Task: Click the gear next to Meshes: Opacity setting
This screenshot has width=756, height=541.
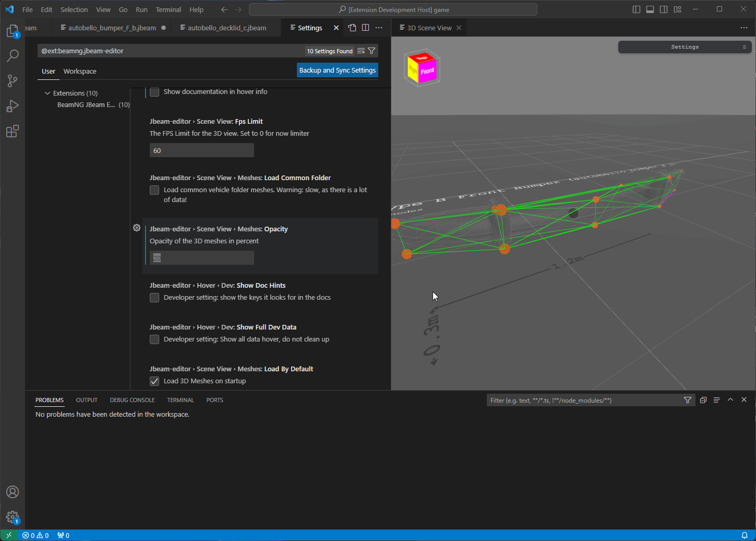Action: [137, 228]
